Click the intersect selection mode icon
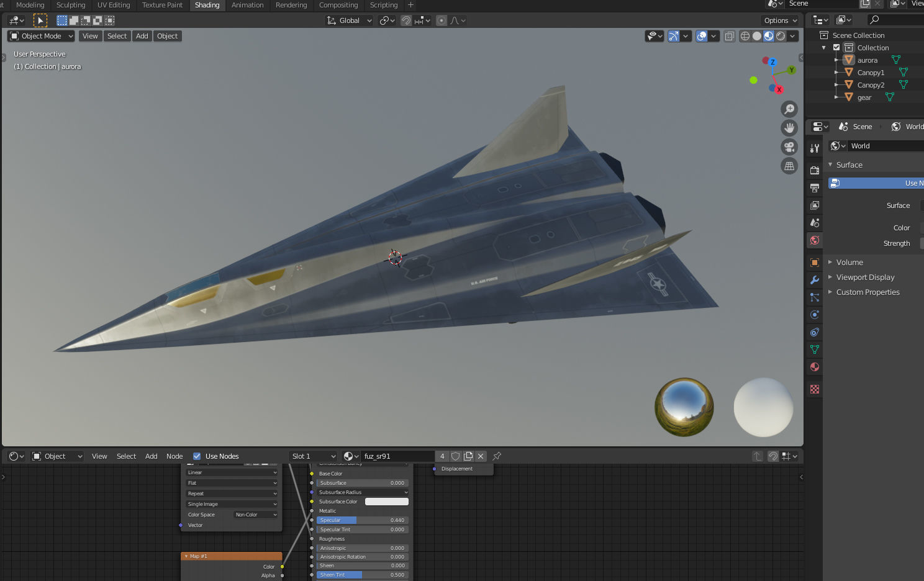Viewport: 924px width, 581px height. click(109, 20)
